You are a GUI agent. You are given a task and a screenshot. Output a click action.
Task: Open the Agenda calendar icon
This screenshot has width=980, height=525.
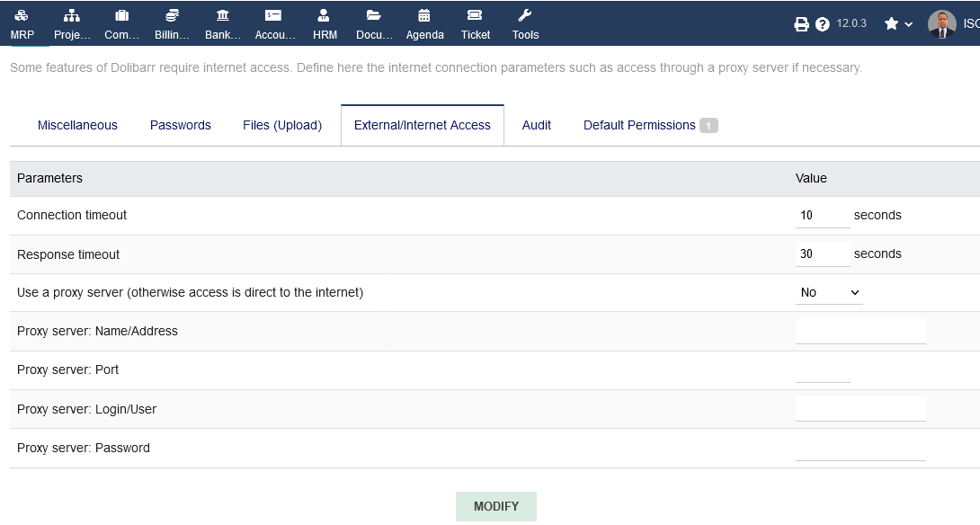(423, 15)
